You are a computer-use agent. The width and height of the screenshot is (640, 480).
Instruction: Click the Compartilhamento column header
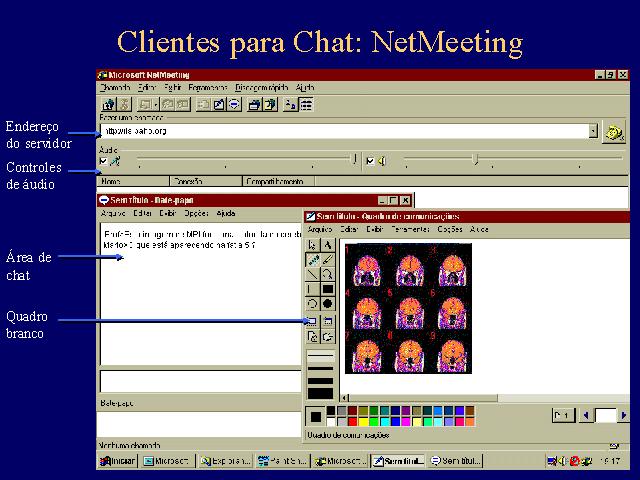(x=279, y=181)
